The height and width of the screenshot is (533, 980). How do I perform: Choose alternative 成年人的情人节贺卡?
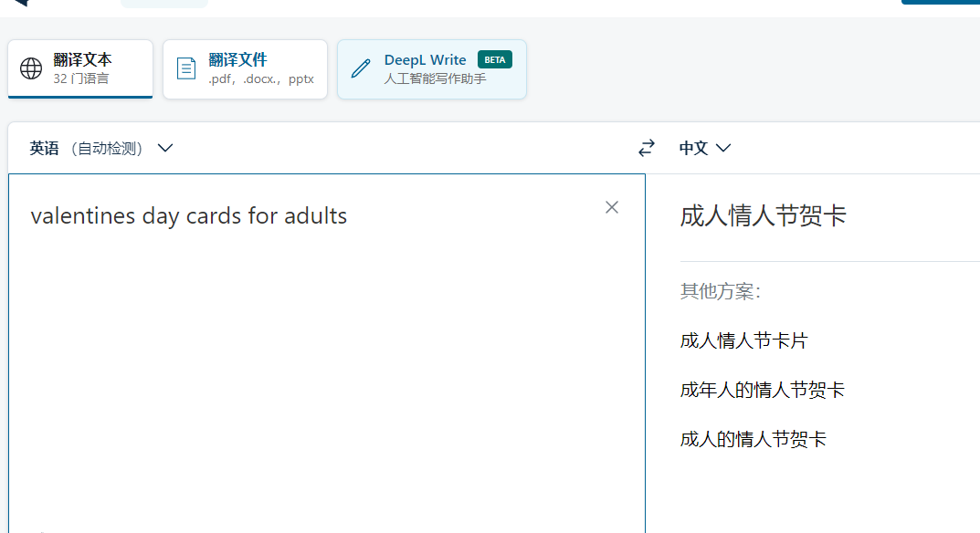(x=763, y=390)
